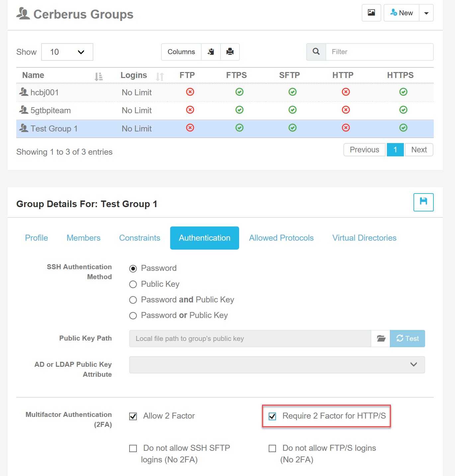This screenshot has width=455, height=476.
Task: Click the HTTPS column header
Action: click(x=400, y=75)
